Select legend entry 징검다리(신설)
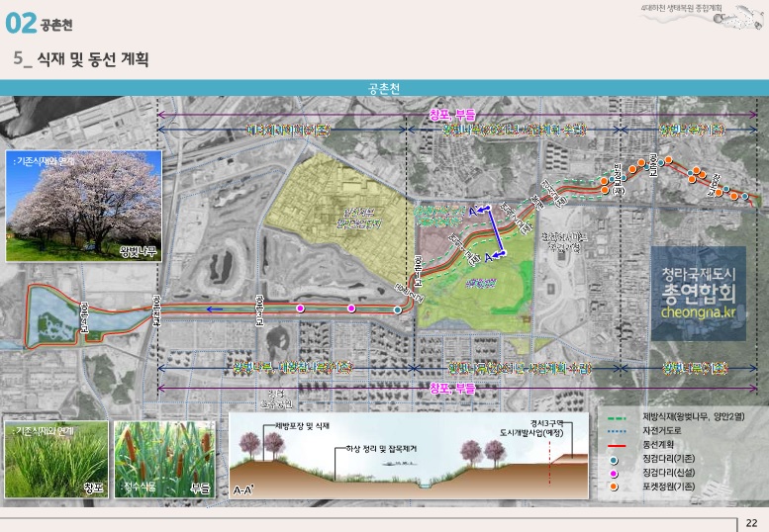 pyautogui.click(x=668, y=473)
